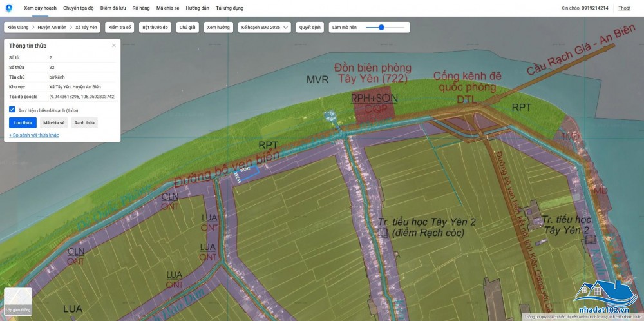Go to Chuyển tọa độ menu item
Image resolution: width=644 pixels, height=321 pixels.
78,8
